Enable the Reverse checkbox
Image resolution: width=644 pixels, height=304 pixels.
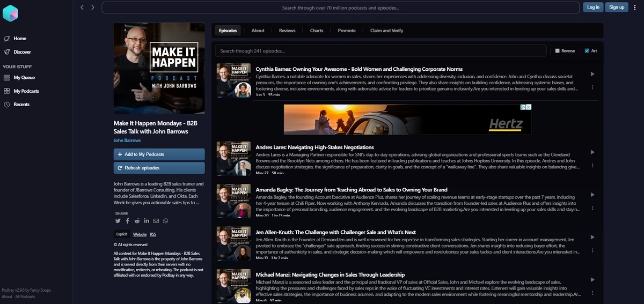coord(557,51)
